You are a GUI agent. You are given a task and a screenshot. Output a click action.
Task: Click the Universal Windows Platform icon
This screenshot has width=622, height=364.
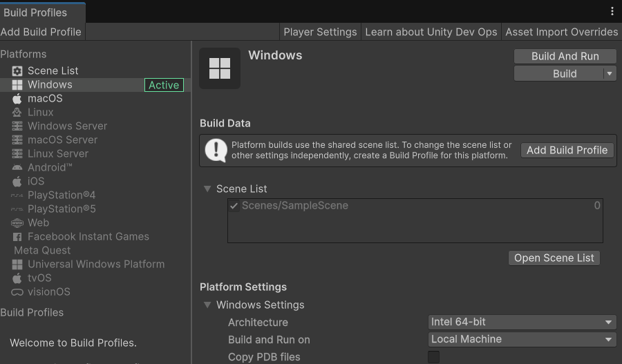tap(17, 265)
